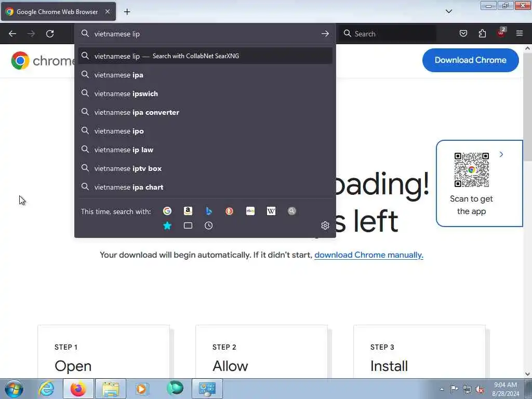532x399 pixels.
Task: Open the Windows Start menu
Action: pos(14,389)
